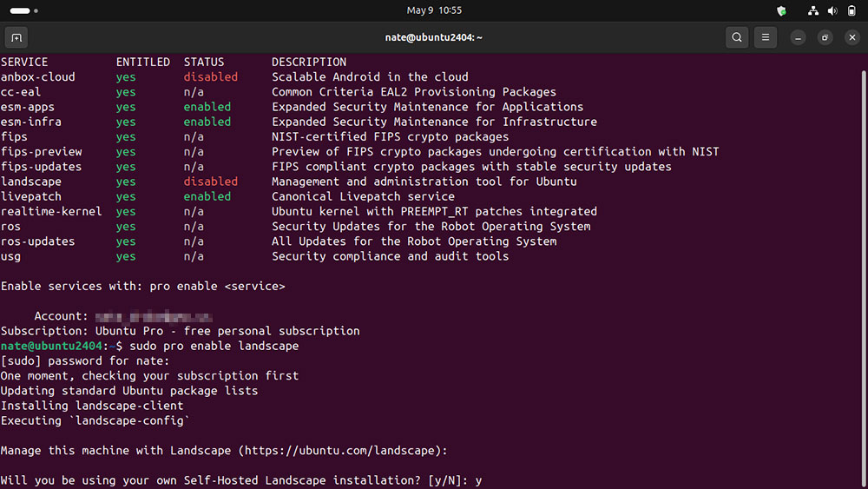Open the network status icon

[x=812, y=10]
